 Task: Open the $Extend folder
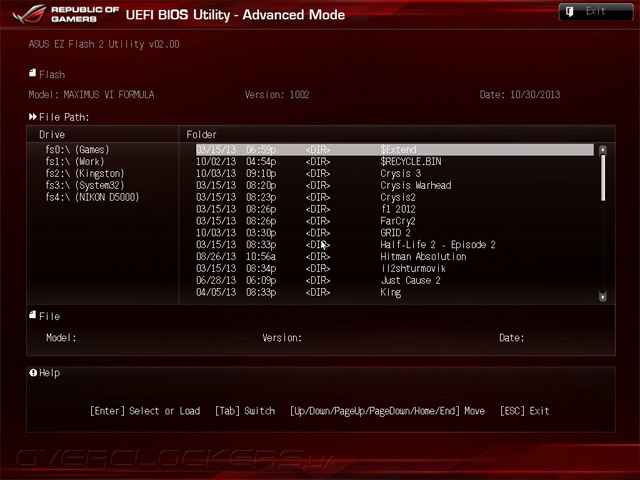click(395, 150)
